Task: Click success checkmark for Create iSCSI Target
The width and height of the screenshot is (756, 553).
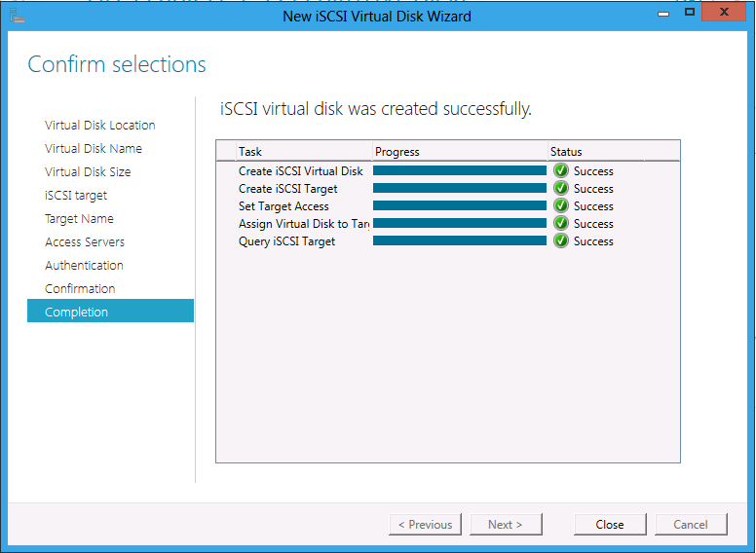Action: 561,188
